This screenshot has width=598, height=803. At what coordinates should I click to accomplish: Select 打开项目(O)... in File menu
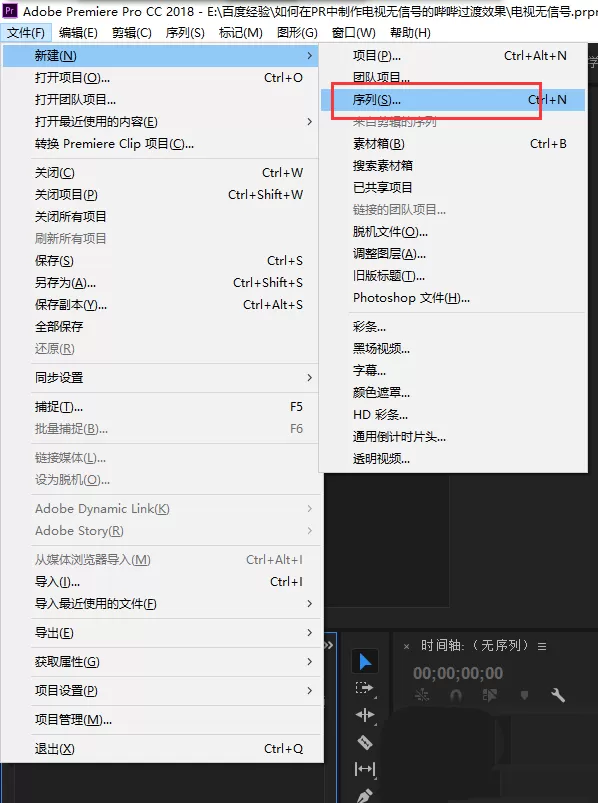pos(161,77)
